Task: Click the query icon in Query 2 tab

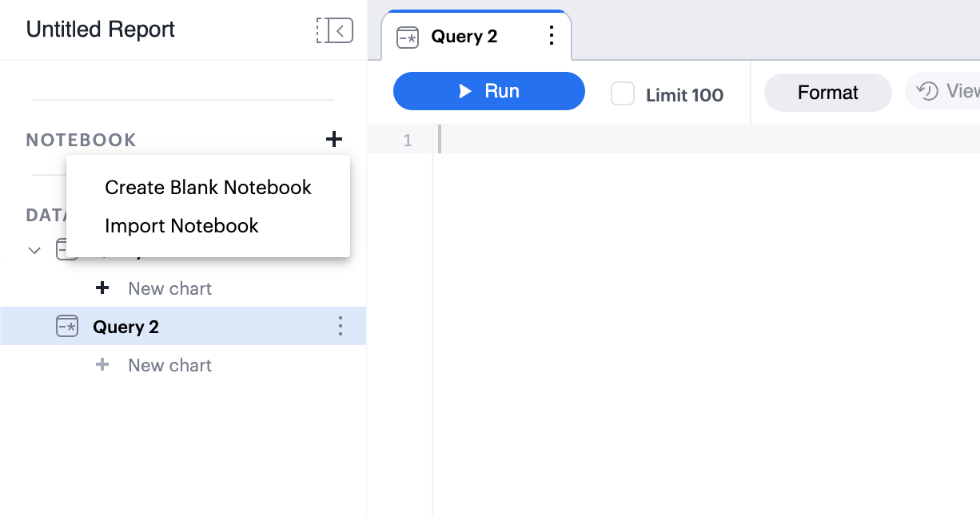Action: 408,37
